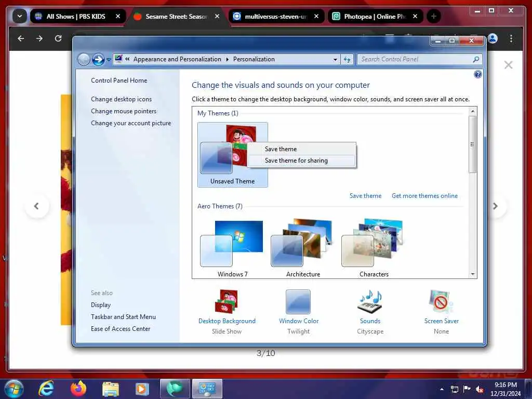Expand the address bar history dropdown
The width and height of the screenshot is (532, 399).
pyautogui.click(x=335, y=59)
